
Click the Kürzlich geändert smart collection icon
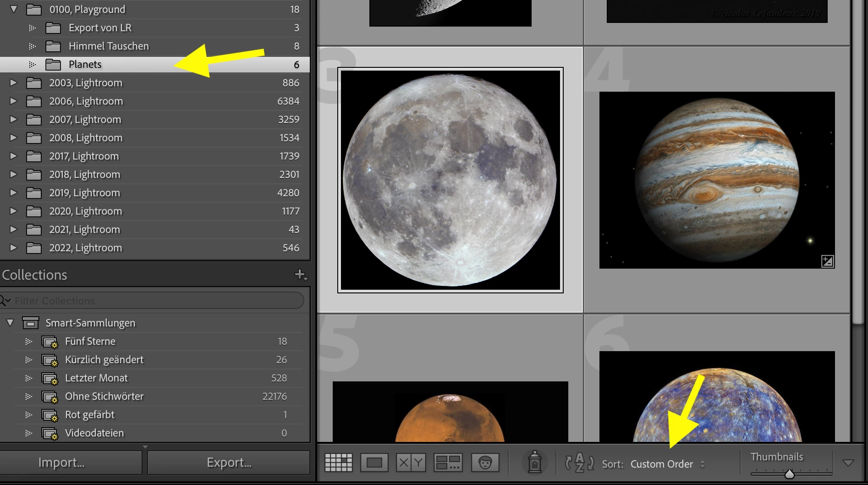[49, 360]
